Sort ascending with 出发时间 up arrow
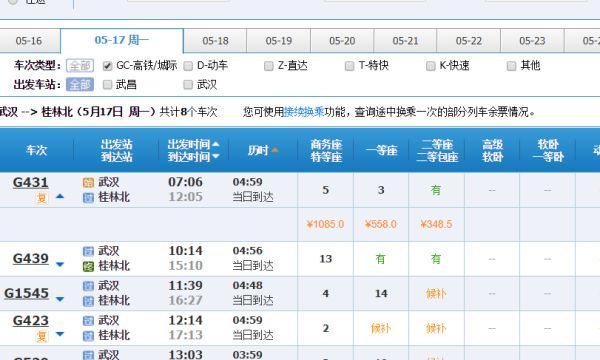 click(x=216, y=144)
